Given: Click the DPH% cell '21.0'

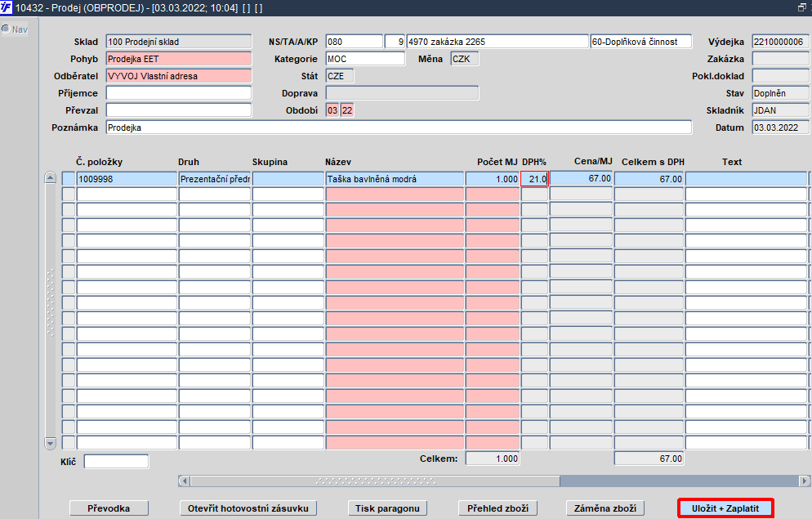Looking at the screenshot, I should click(x=534, y=179).
